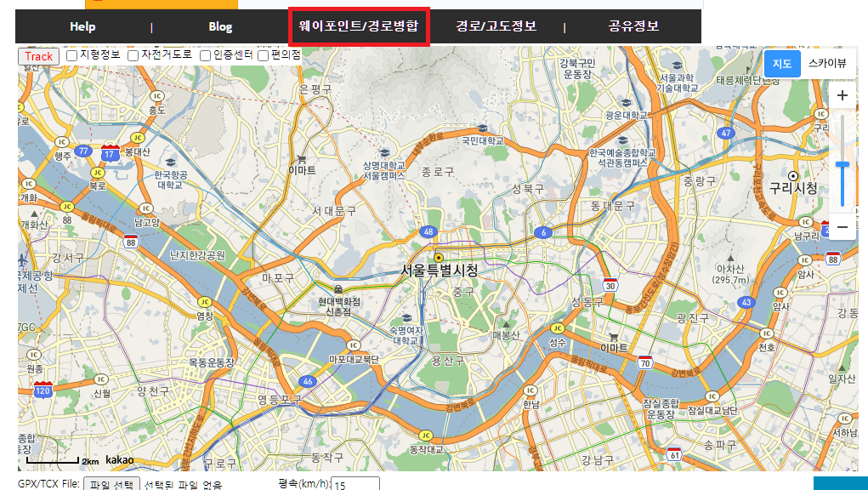Screen dimensions: 868x490
Task: Click the 현대백화점 신촌점 shopping icon
Action: pos(338,289)
